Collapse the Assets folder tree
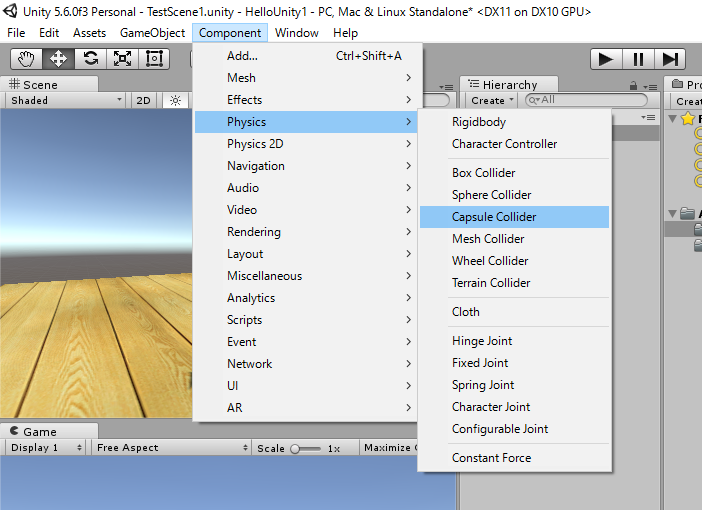This screenshot has height=510, width=702. pyautogui.click(x=672, y=214)
